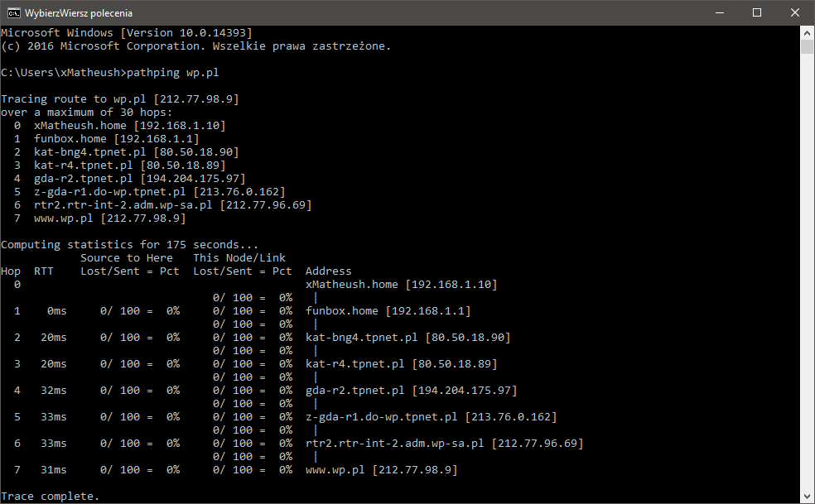Image resolution: width=815 pixels, height=504 pixels.
Task: Click the scrollbar down arrow
Action: pyautogui.click(x=808, y=497)
